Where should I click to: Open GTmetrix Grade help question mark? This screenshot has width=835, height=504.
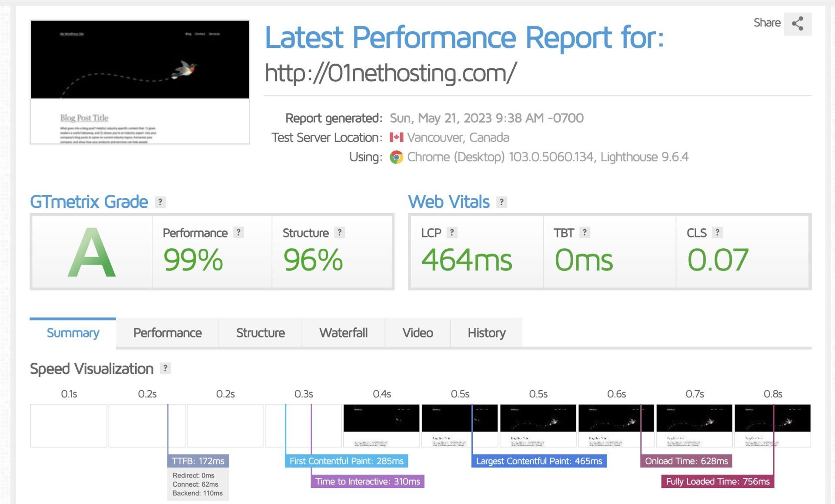(x=160, y=202)
